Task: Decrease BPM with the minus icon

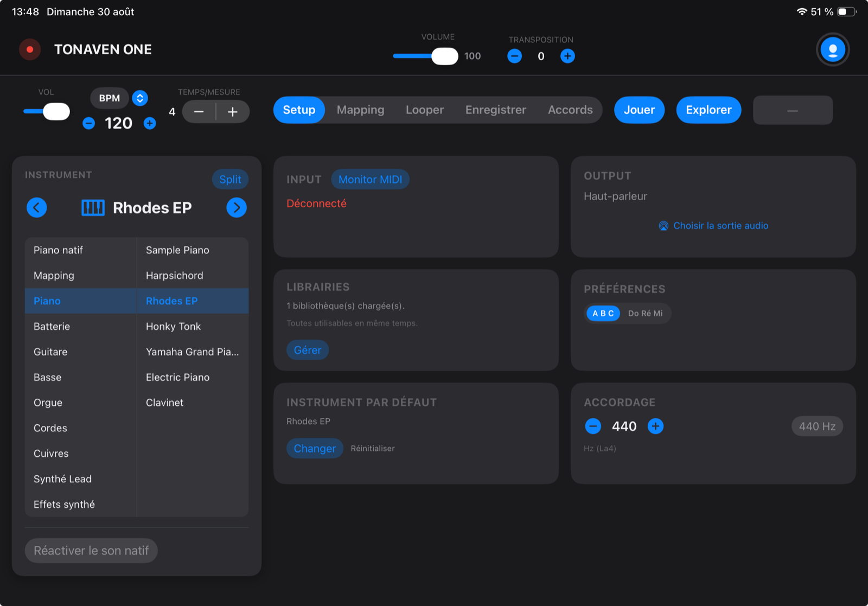Action: coord(88,123)
